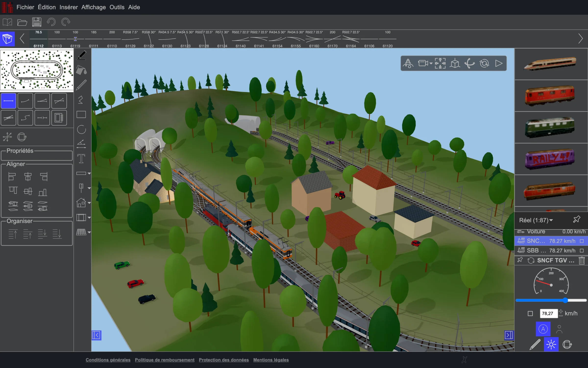Open the Affichage menu
588x368 pixels.
click(x=94, y=7)
